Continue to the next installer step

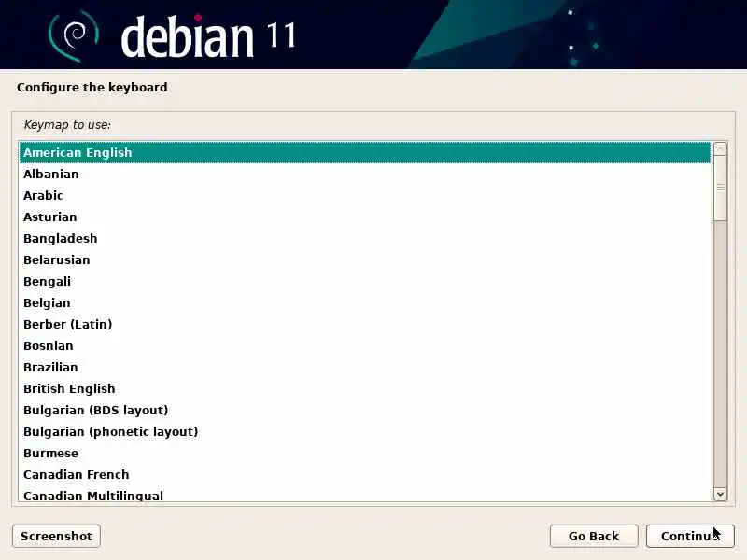(690, 536)
